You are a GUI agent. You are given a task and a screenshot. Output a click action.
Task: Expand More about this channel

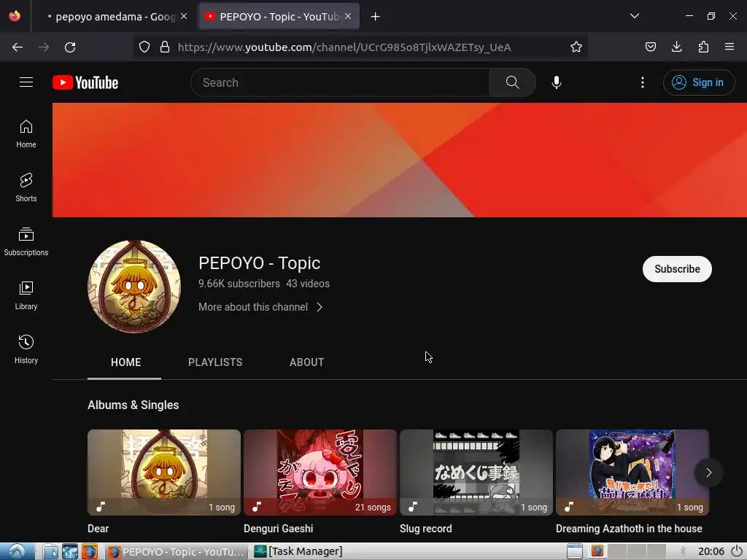pos(260,307)
